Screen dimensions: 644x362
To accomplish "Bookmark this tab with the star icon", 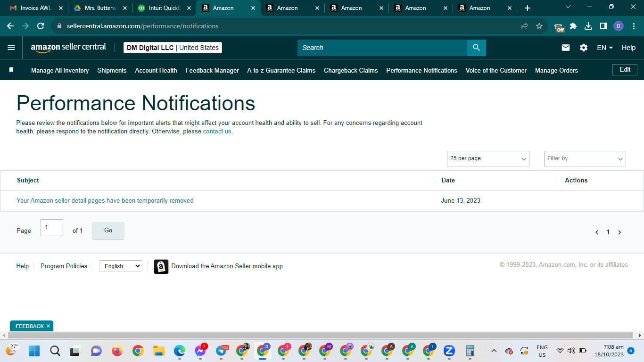I will [x=539, y=26].
